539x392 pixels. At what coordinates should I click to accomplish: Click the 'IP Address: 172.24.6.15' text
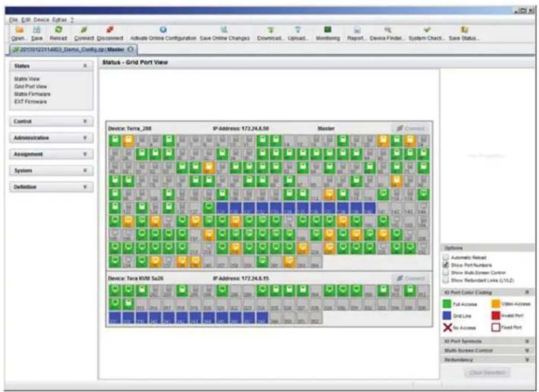pos(241,278)
